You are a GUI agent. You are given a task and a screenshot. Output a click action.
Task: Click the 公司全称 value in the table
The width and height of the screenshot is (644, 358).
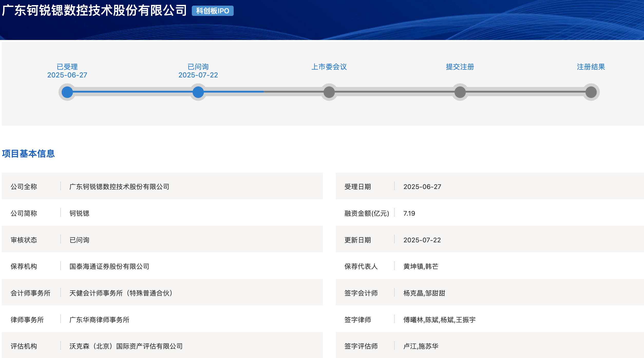(119, 187)
